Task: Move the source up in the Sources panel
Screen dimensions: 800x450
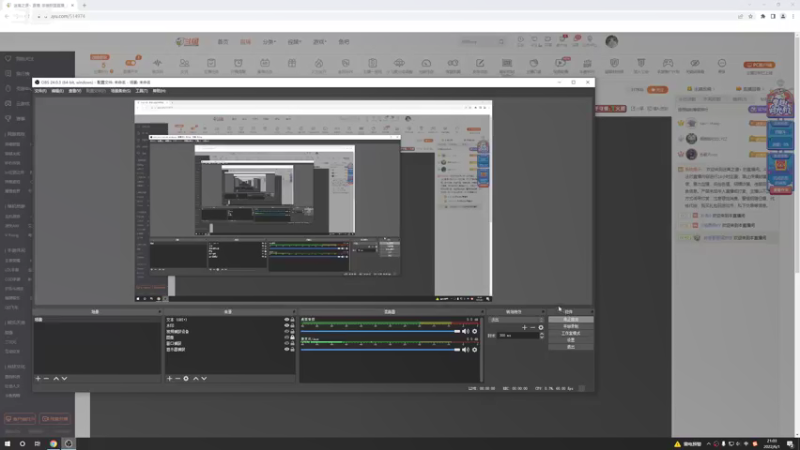Action: pyautogui.click(x=196, y=379)
